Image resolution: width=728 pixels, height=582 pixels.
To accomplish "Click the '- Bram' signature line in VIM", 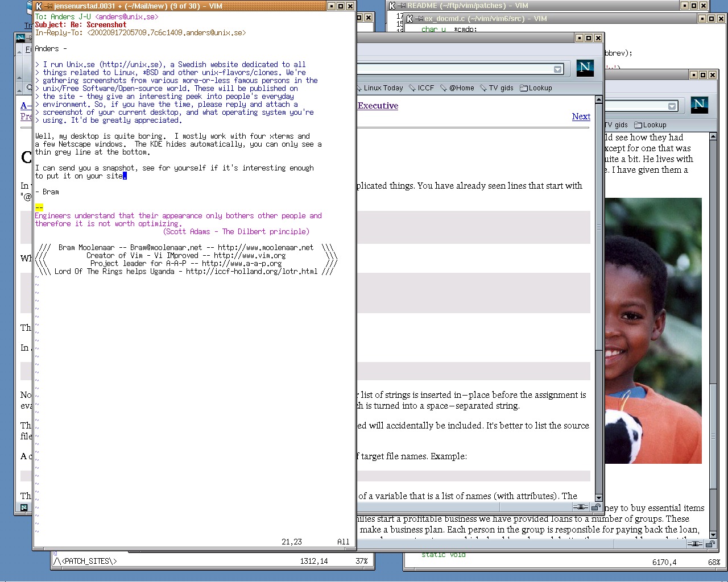I will 47,192.
